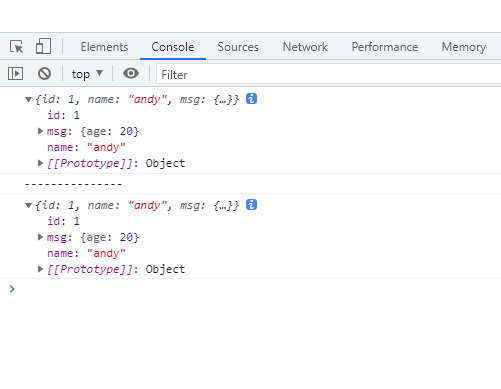This screenshot has height=389, width=501.
Task: Select the Console tab
Action: point(173,47)
